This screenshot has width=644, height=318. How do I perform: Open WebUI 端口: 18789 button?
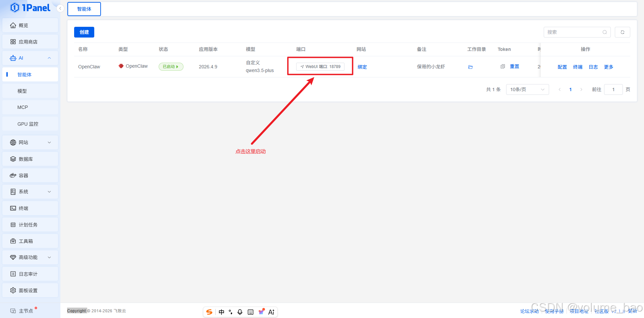coord(320,67)
